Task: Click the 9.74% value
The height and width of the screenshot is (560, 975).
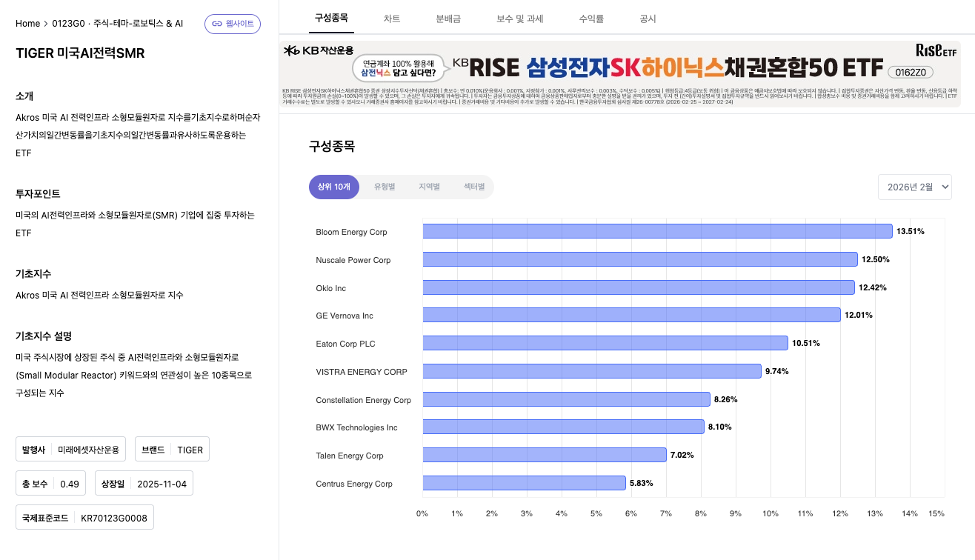Action: [777, 371]
